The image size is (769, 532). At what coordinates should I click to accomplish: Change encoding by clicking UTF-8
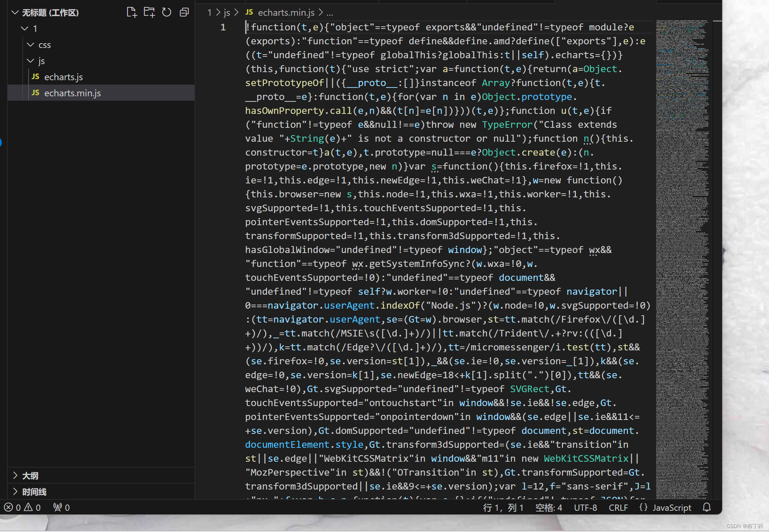pos(585,507)
